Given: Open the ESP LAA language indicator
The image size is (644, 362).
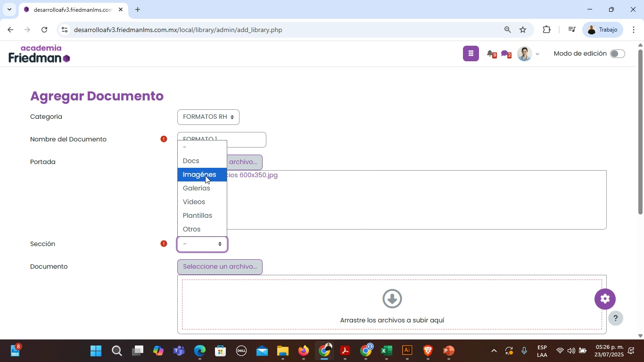Looking at the screenshot, I should tap(542, 351).
